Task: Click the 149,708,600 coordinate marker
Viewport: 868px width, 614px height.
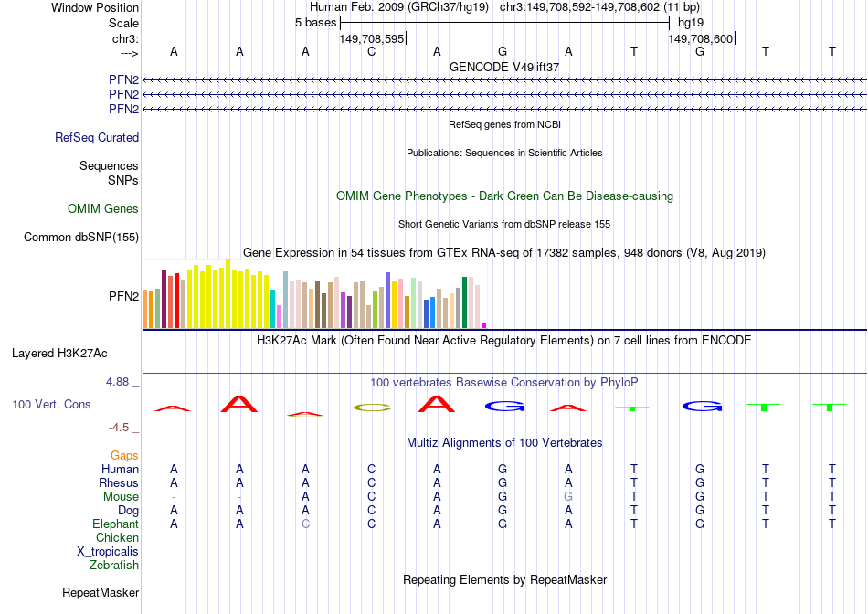Action: [x=700, y=38]
